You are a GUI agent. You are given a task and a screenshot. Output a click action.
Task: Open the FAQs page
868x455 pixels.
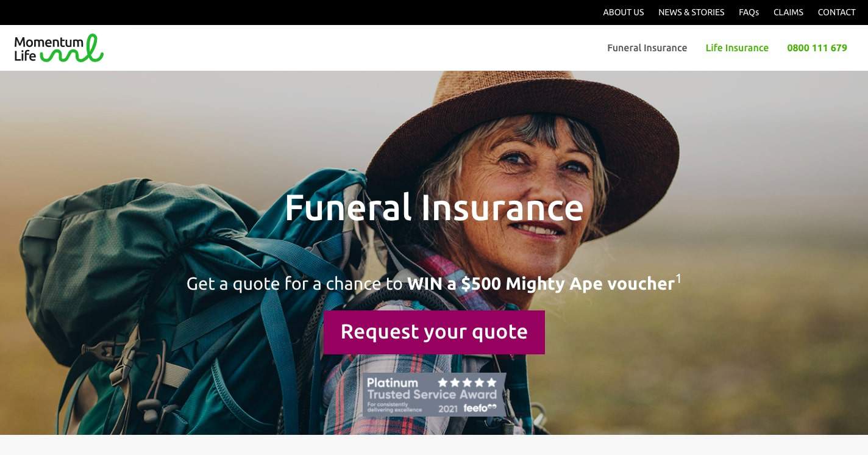749,12
